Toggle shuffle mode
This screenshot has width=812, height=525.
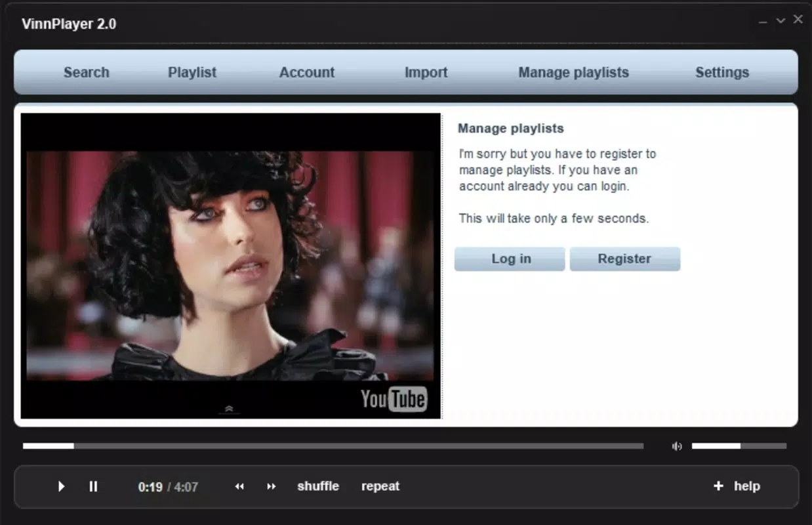coord(318,486)
